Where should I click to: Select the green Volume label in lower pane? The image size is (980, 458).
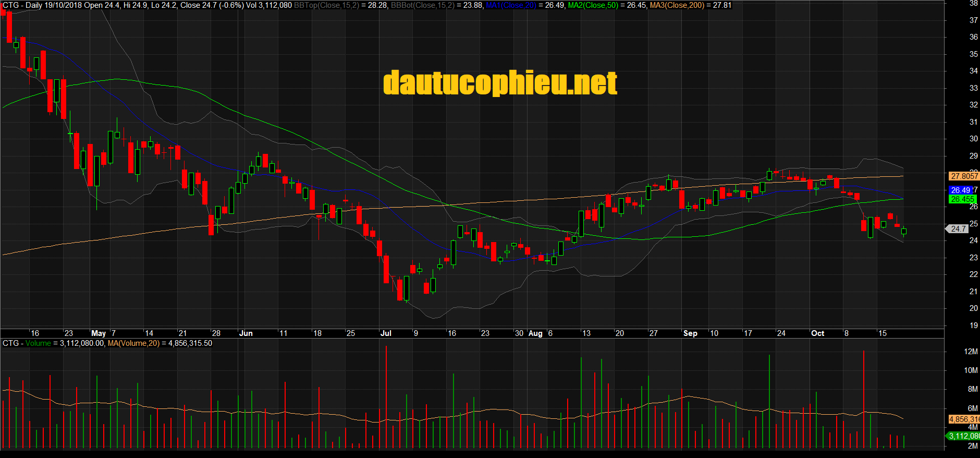38,343
